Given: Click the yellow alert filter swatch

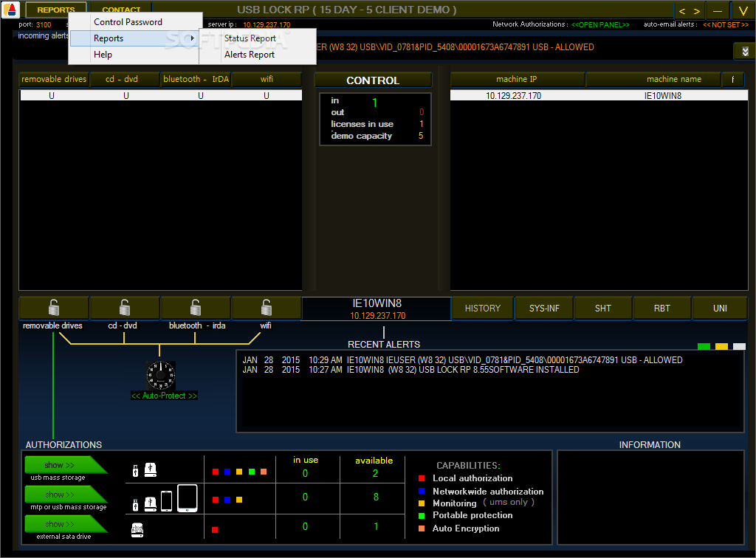Looking at the screenshot, I should 722,346.
